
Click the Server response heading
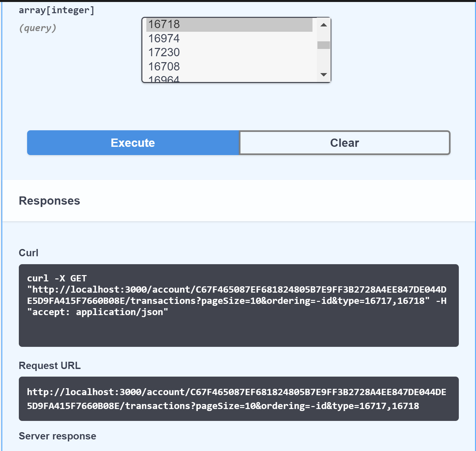tap(57, 436)
